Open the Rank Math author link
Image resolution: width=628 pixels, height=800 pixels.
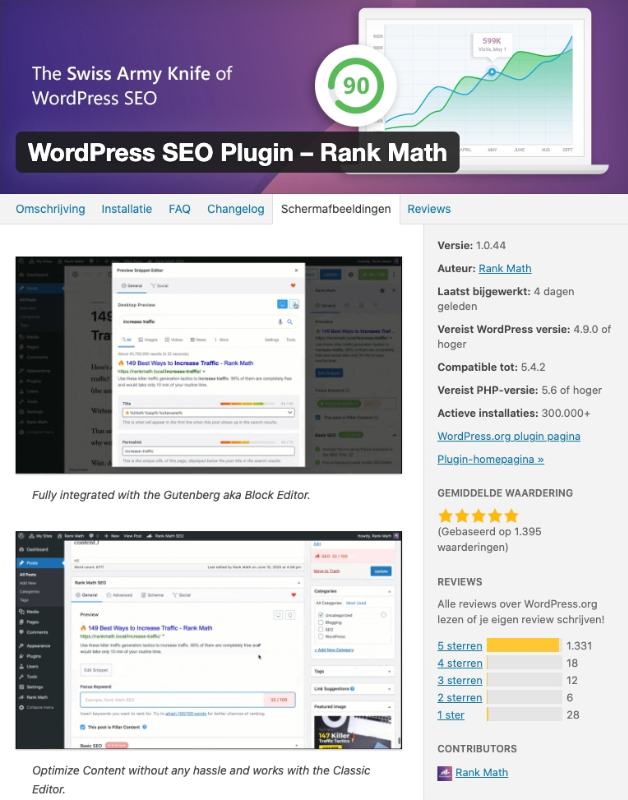pos(505,268)
